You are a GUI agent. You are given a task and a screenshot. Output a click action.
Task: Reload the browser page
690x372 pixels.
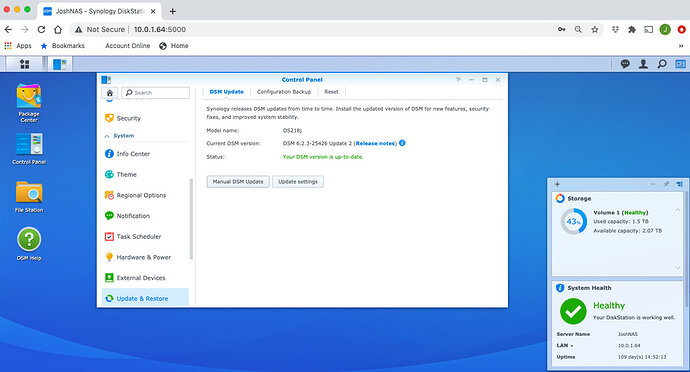41,29
